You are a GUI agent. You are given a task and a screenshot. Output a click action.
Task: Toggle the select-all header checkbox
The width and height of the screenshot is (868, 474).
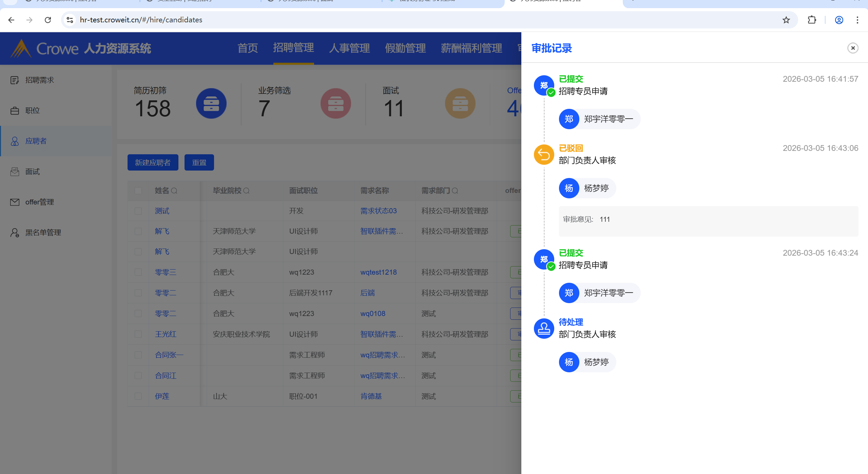pyautogui.click(x=138, y=191)
